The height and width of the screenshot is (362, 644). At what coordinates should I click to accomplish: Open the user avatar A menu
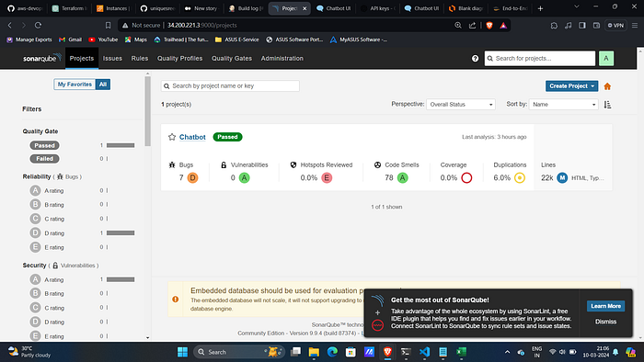click(x=606, y=58)
